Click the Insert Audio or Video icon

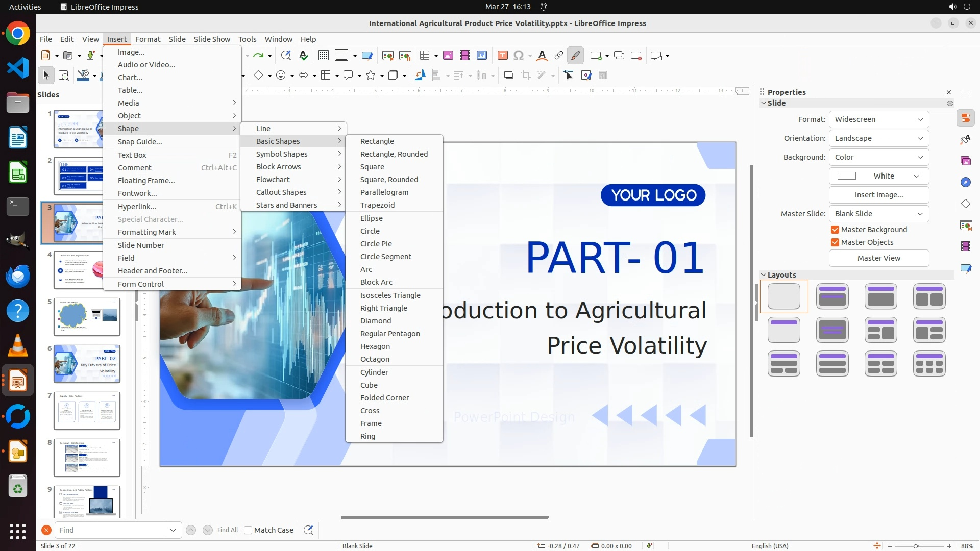(x=465, y=56)
